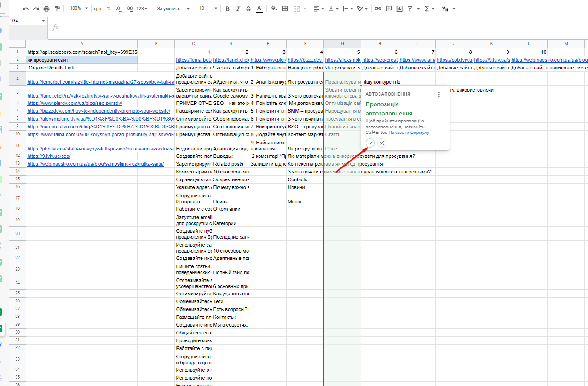Click the print icon
This screenshot has height=386, width=588.
46,9
